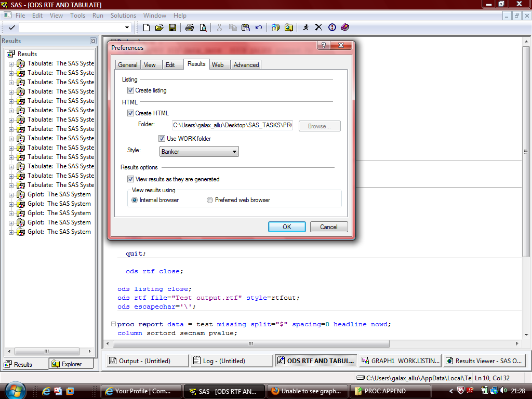
Task: Cancel the Preferences dialog
Action: (x=329, y=227)
